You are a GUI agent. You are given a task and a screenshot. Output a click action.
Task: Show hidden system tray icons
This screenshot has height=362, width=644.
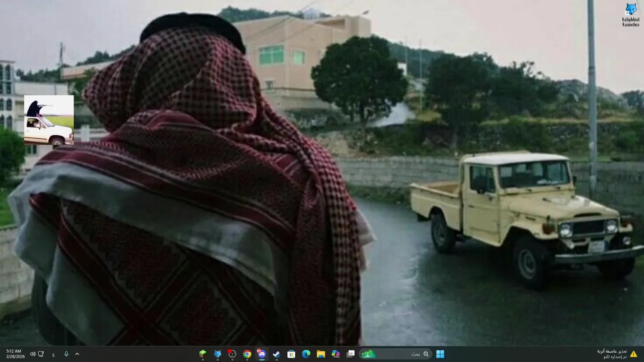(x=77, y=354)
